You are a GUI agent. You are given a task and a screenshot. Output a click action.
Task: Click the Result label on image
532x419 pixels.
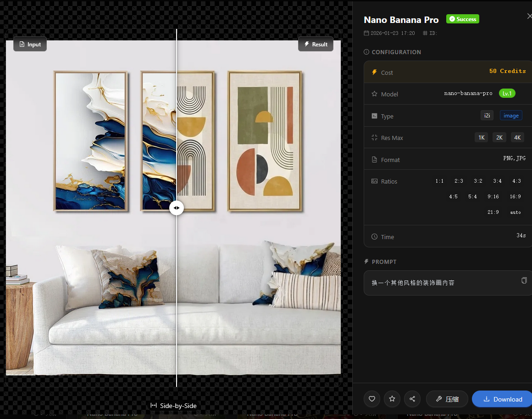316,44
